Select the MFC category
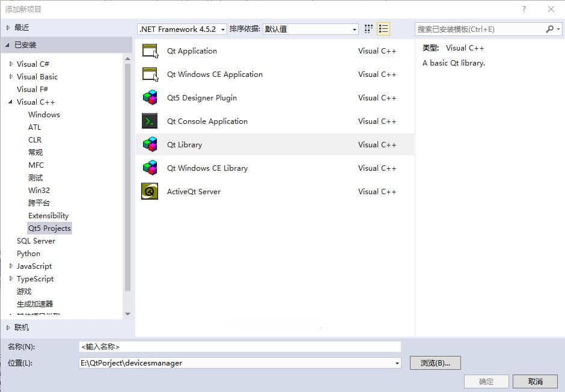Image resolution: width=565 pixels, height=392 pixels. (36, 165)
